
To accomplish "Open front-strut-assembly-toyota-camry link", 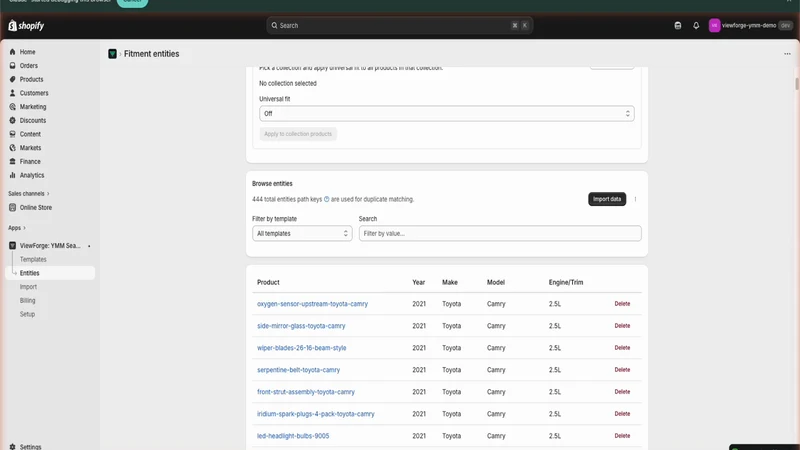I will pos(306,392).
